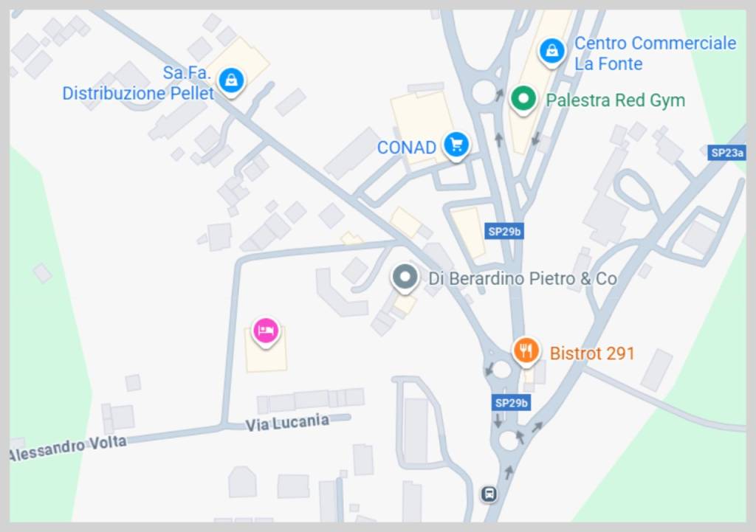The height and width of the screenshot is (532, 756).
Task: Select the gray Di Berardino Pietro pin
Action: (x=405, y=278)
